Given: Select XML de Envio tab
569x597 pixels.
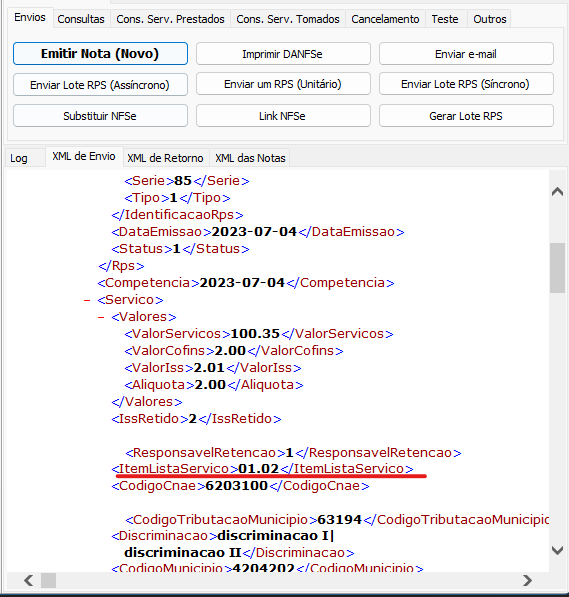Looking at the screenshot, I should point(84,156).
